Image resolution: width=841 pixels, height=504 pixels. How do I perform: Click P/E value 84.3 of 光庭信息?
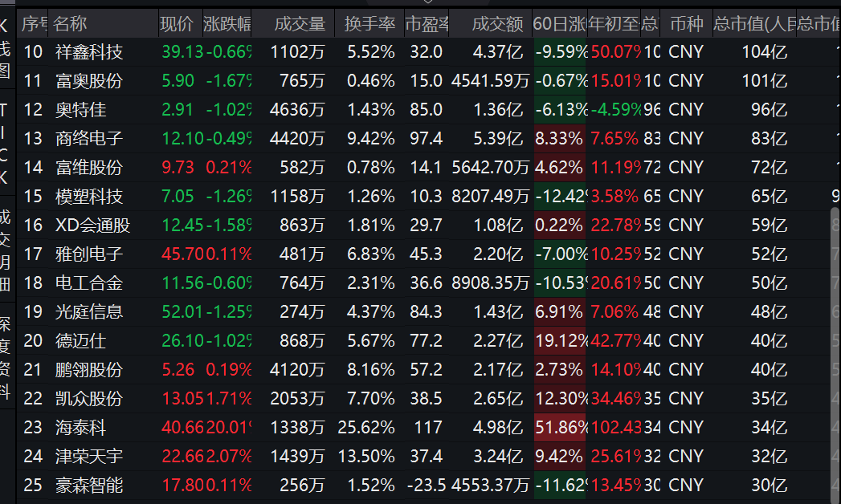[426, 311]
